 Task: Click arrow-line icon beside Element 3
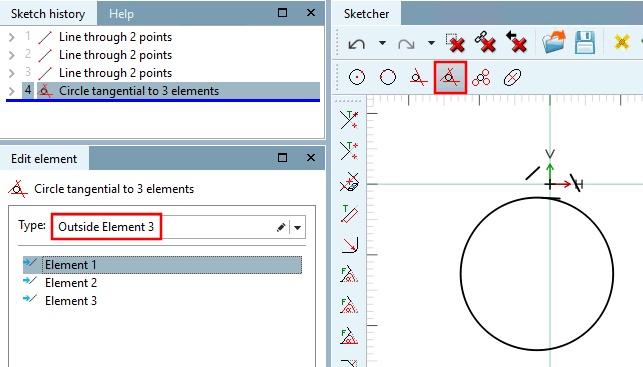coord(30,299)
